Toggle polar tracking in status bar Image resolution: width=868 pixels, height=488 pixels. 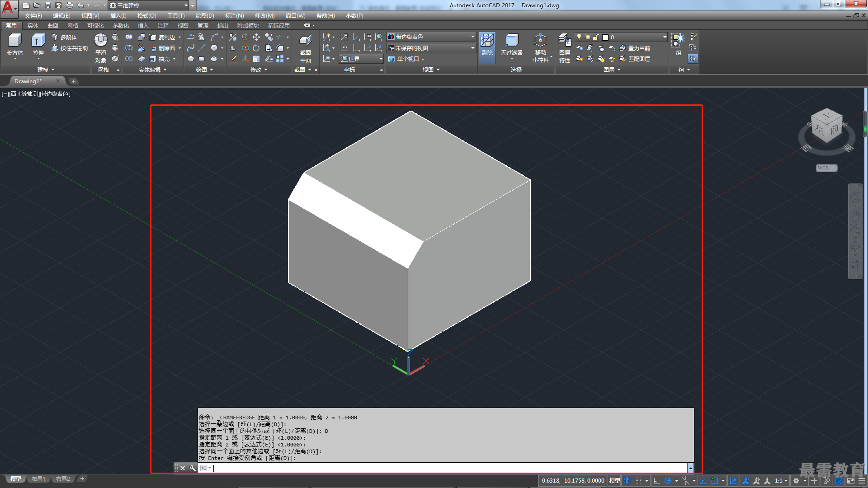(x=668, y=481)
